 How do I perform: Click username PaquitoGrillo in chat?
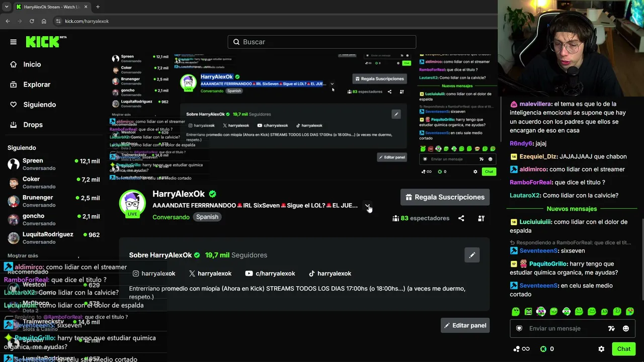click(548, 264)
